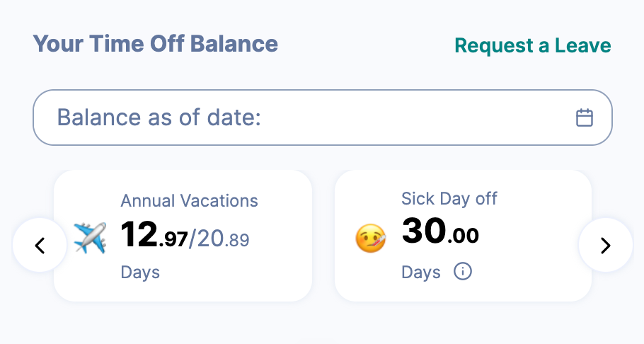Open the sick days info tooltip icon

[462, 271]
